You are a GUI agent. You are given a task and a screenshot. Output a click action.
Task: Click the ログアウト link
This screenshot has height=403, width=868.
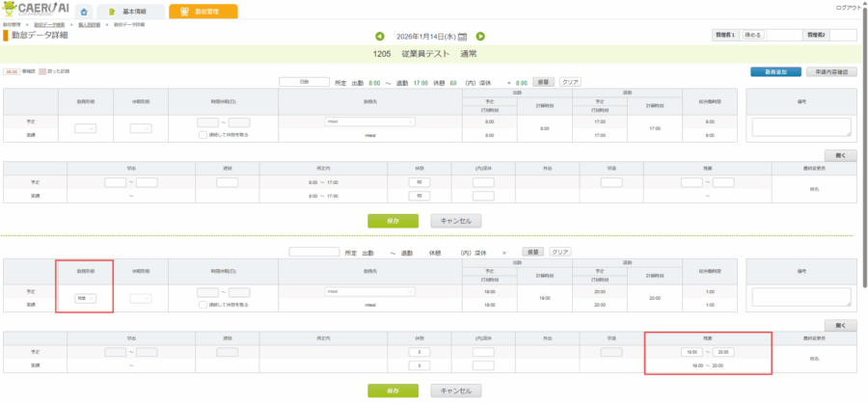tap(849, 7)
